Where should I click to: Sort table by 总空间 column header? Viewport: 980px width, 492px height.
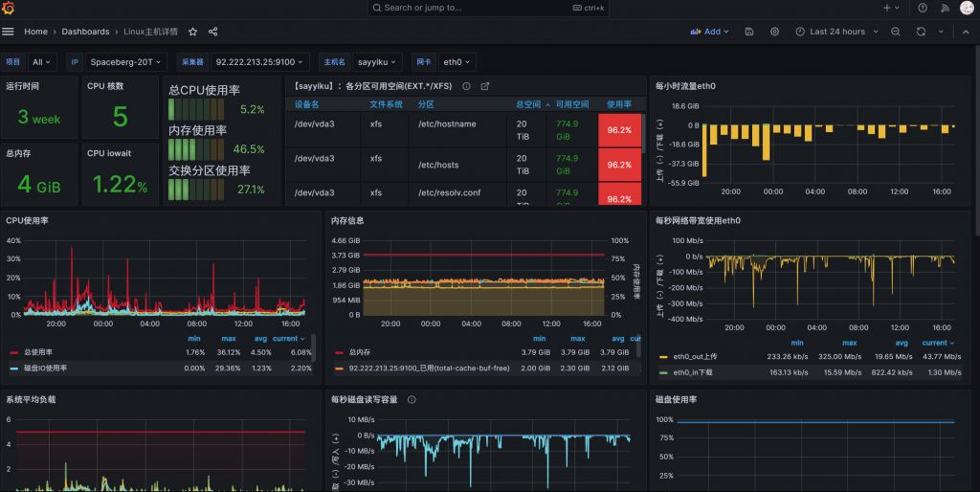528,104
